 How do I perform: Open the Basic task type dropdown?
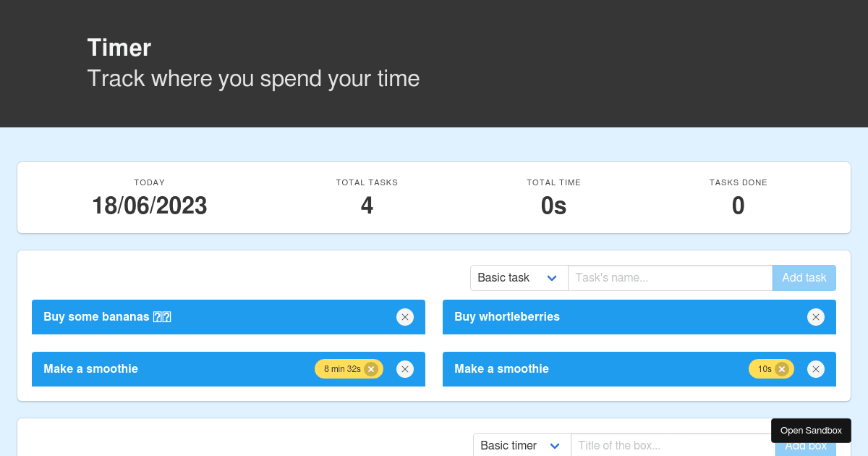coord(519,278)
